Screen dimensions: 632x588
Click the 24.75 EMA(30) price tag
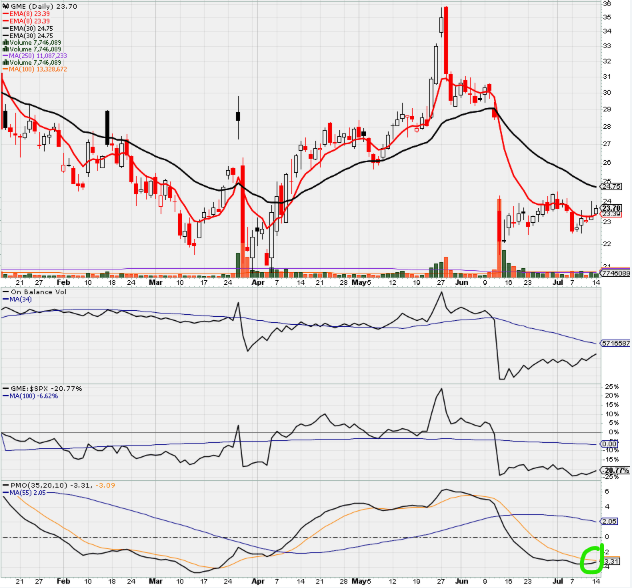[611, 186]
